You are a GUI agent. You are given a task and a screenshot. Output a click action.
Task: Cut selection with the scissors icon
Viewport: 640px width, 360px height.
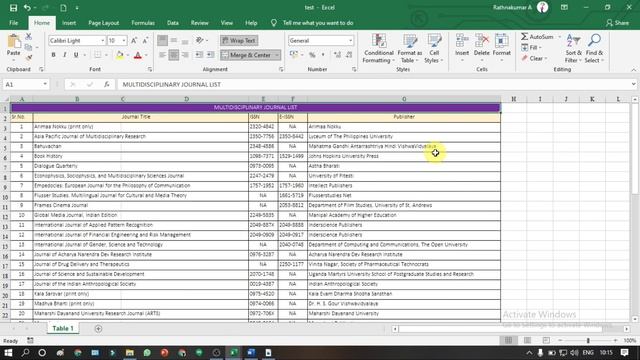(28, 37)
